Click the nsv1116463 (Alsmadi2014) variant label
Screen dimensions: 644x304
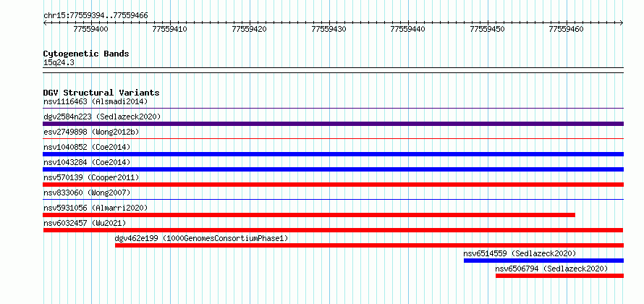tap(96, 101)
